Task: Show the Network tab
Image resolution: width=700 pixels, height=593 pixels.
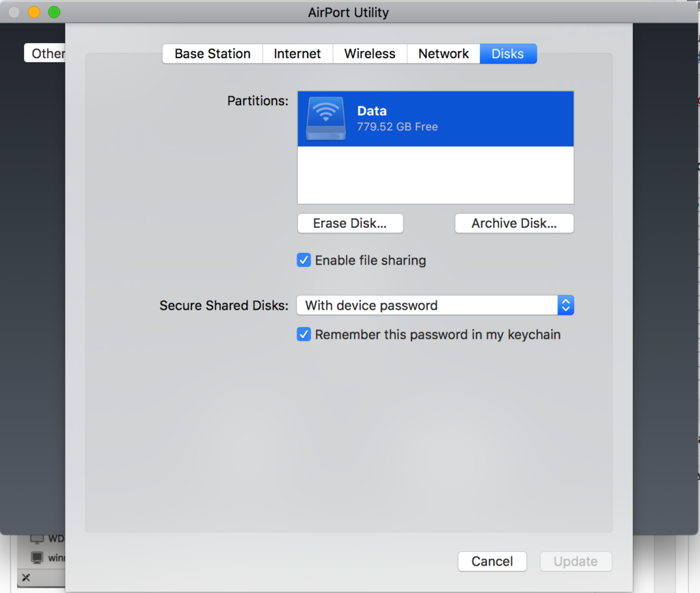Action: (x=443, y=53)
